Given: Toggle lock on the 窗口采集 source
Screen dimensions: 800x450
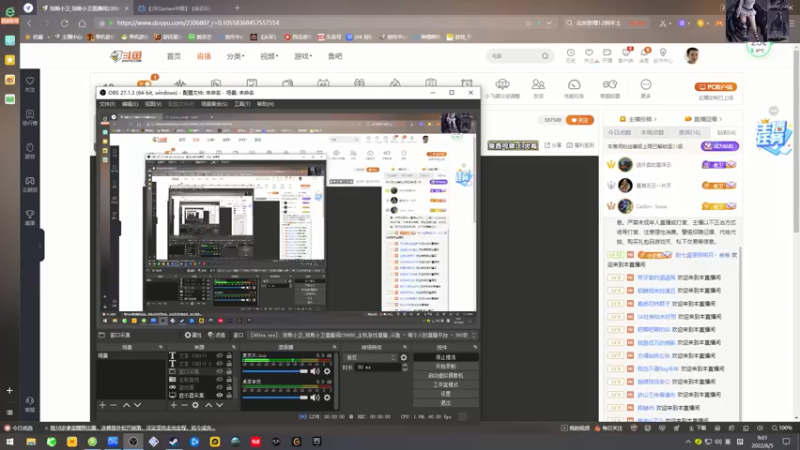Looking at the screenshot, I should click(229, 372).
